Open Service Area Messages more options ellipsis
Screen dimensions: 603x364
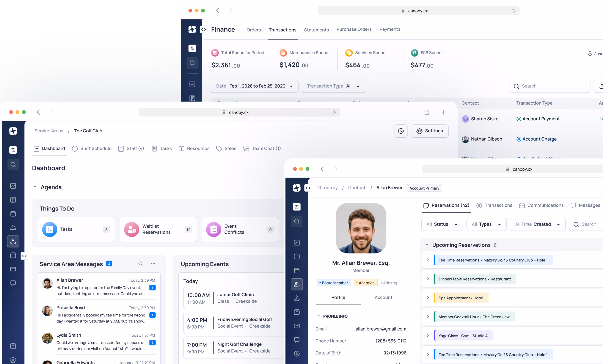153,264
